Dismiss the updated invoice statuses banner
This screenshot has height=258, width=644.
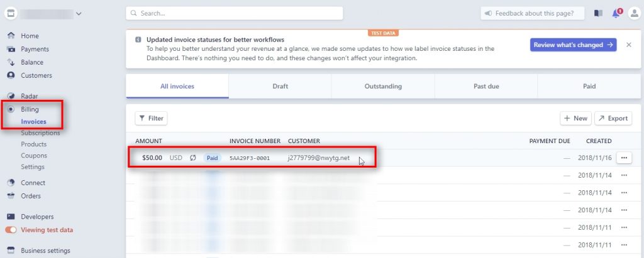(x=628, y=45)
